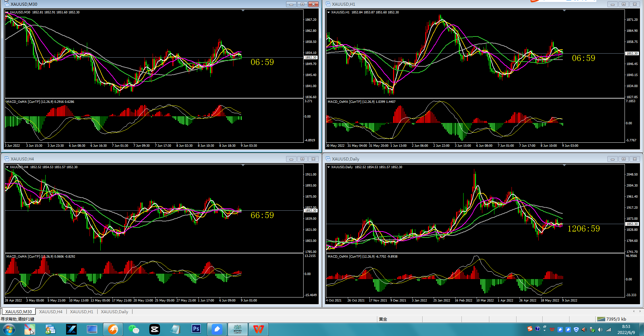
Task: Click the H1 chart shift triangle marker
Action: pyautogui.click(x=564, y=11)
